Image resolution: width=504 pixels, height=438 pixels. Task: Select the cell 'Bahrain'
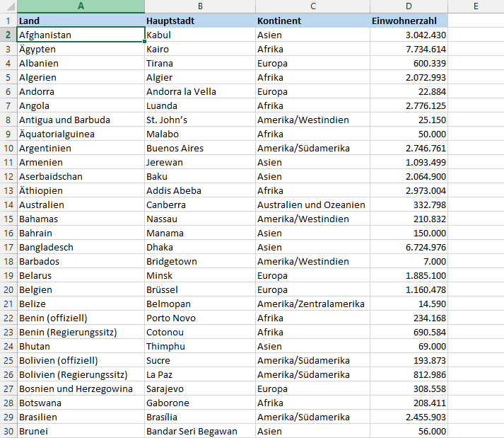tap(81, 233)
